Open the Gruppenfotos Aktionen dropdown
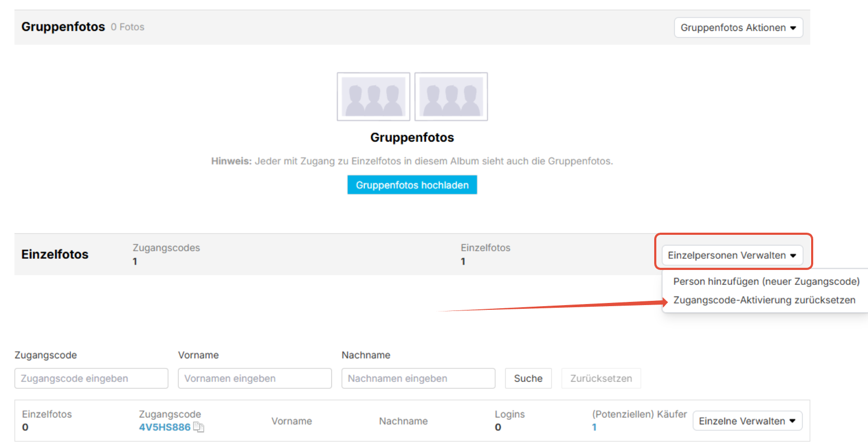 pyautogui.click(x=738, y=28)
